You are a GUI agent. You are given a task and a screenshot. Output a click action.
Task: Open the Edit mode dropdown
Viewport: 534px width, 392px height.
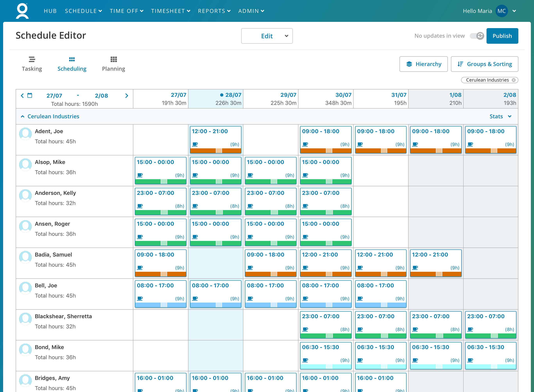[x=267, y=36]
